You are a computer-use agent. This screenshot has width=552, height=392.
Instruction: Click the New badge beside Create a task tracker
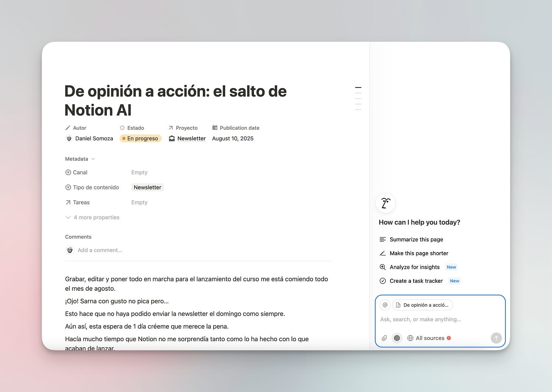coord(455,281)
